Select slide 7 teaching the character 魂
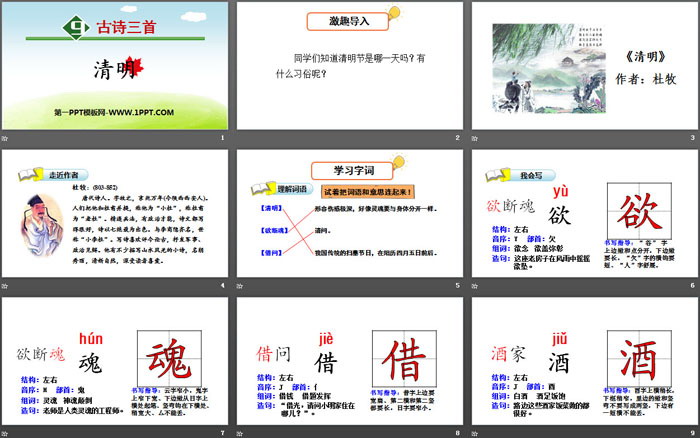Image resolution: width=700 pixels, height=438 pixels. (x=115, y=361)
